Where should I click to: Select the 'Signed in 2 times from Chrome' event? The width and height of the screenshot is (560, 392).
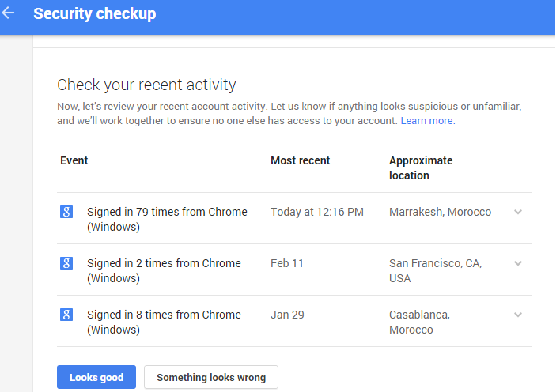click(164, 270)
